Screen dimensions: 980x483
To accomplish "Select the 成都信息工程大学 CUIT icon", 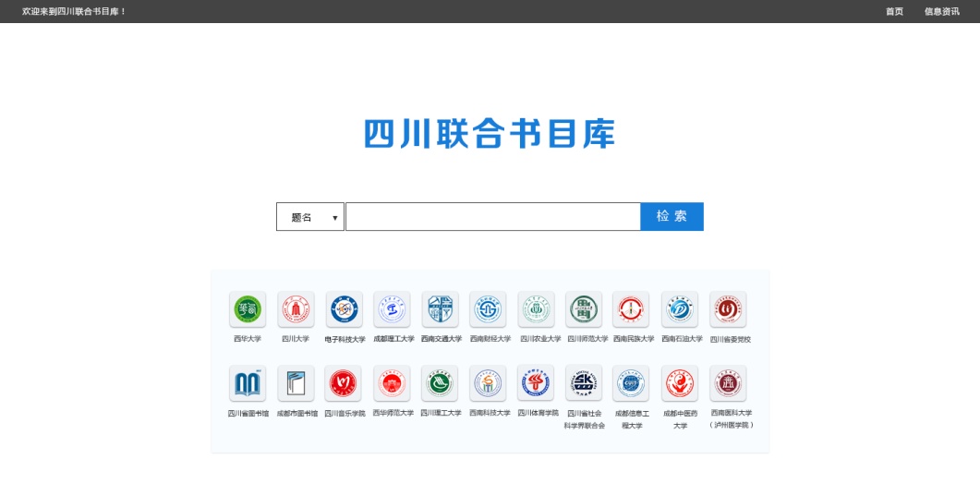I will point(631,383).
